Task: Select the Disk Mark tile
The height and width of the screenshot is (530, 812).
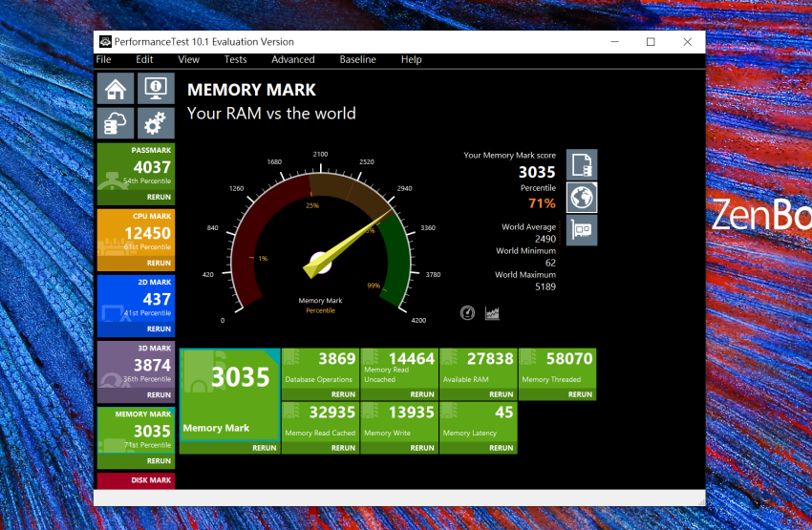Action: (x=137, y=480)
